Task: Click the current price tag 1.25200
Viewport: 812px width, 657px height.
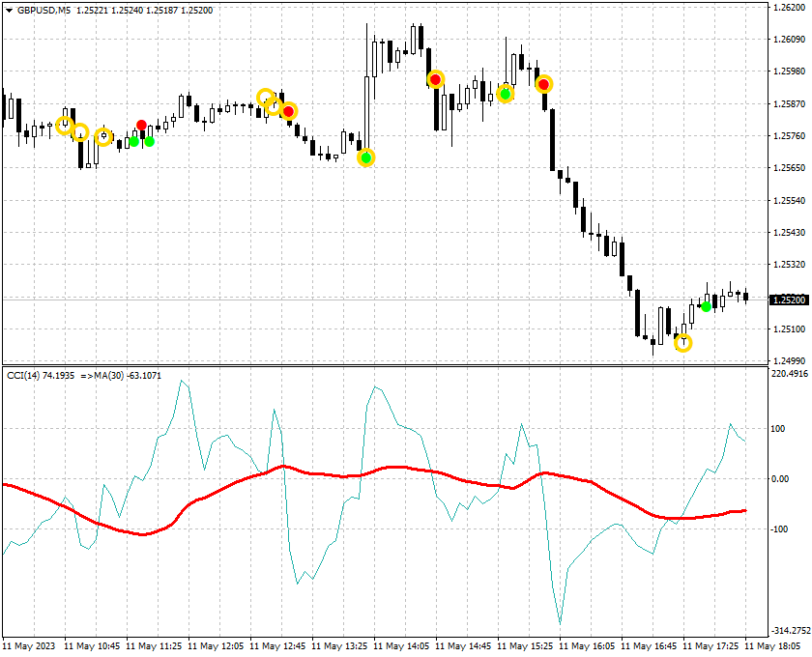Action: (x=789, y=300)
